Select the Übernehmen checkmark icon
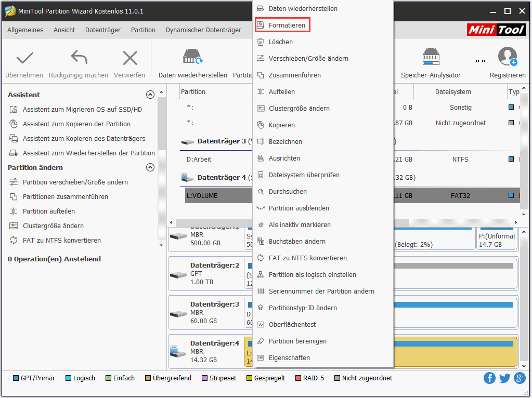 tap(24, 59)
